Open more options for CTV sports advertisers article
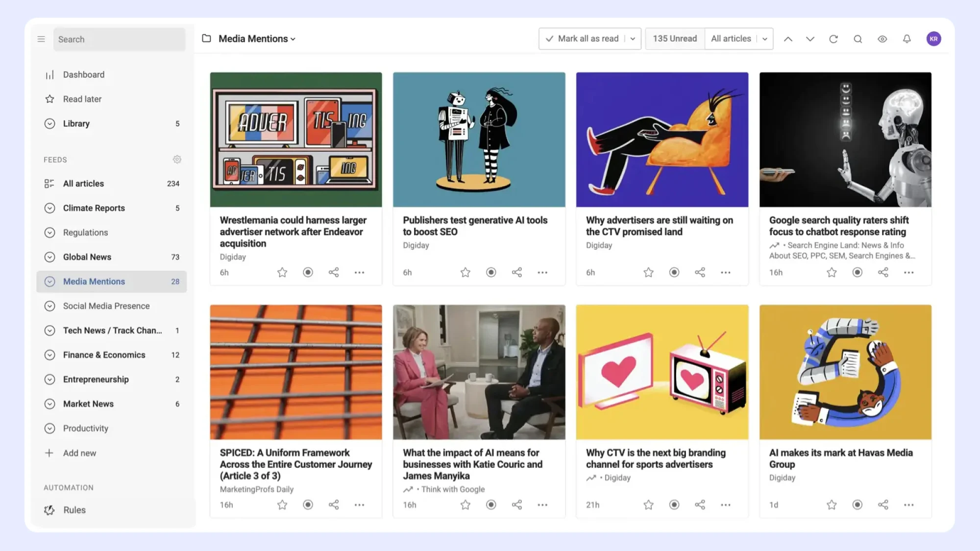Screen dimensions: 980x551 [726, 505]
